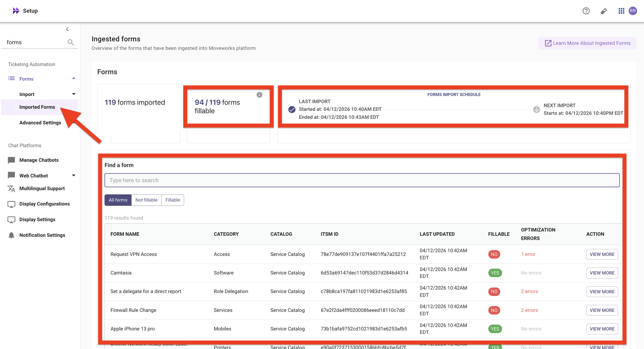Click the Web Chatbot chat icon
Viewport: 644px width, 349px height.
click(11, 175)
